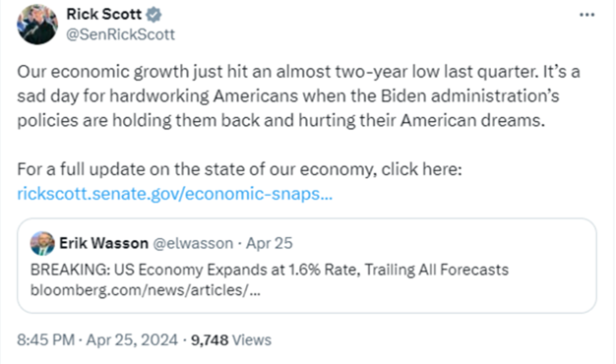
Task: Click the blue verified badge beside Rick Scott
Action: click(x=154, y=15)
